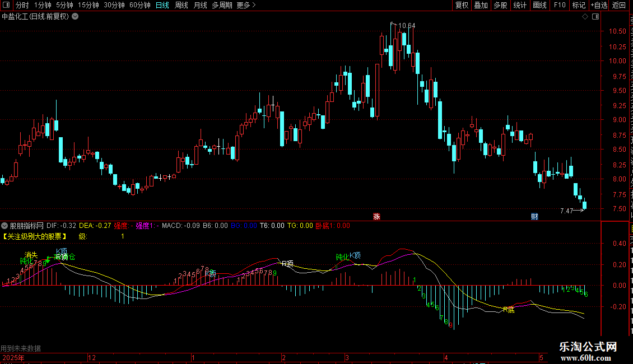Click the 2025年 date axis label
The height and width of the screenshot is (364, 633).
click(13, 358)
